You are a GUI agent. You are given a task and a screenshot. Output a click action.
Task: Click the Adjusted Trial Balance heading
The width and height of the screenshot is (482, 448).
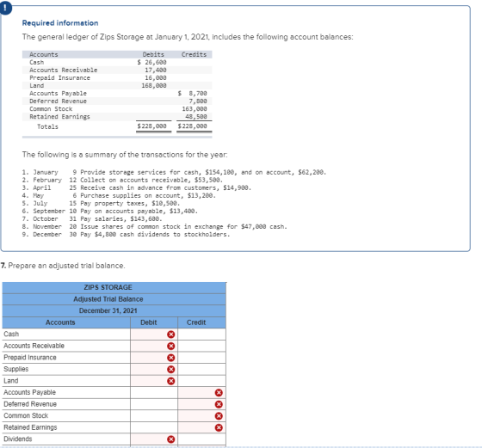click(108, 299)
